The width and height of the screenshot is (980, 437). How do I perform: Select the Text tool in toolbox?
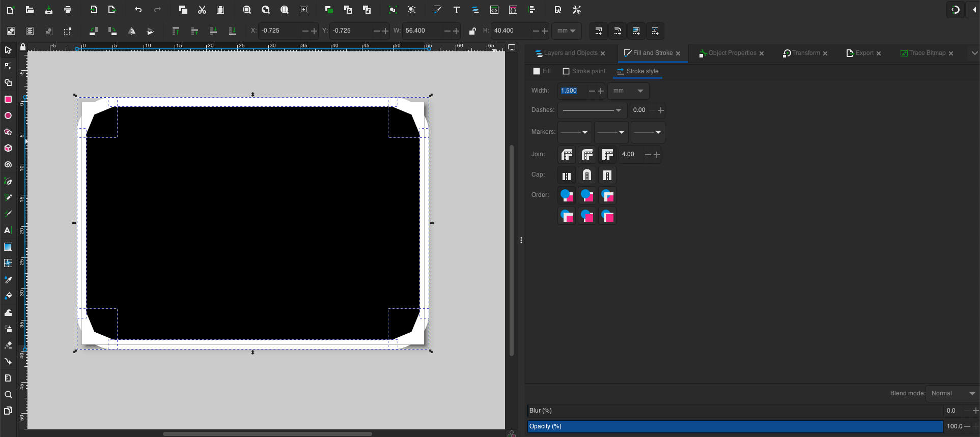(8, 230)
